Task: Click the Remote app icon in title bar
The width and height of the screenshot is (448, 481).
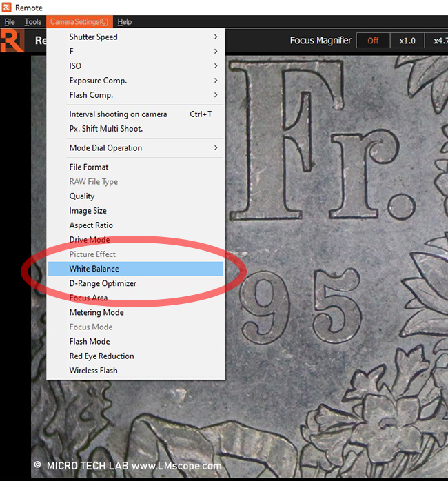Action: (x=8, y=8)
